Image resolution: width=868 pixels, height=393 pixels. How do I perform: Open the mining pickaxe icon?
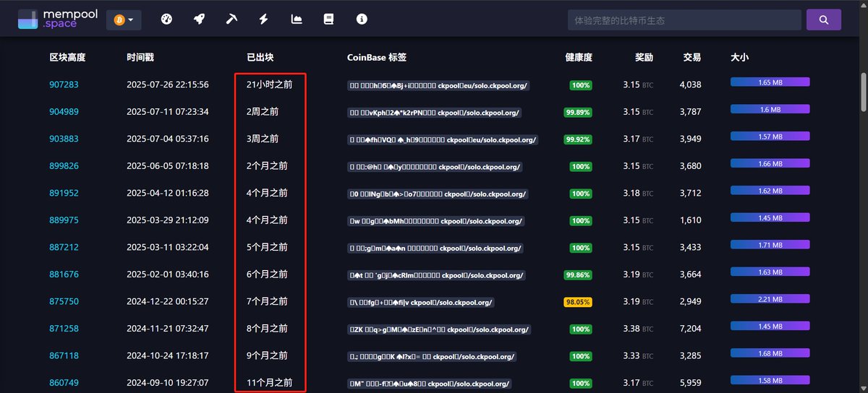click(x=231, y=20)
